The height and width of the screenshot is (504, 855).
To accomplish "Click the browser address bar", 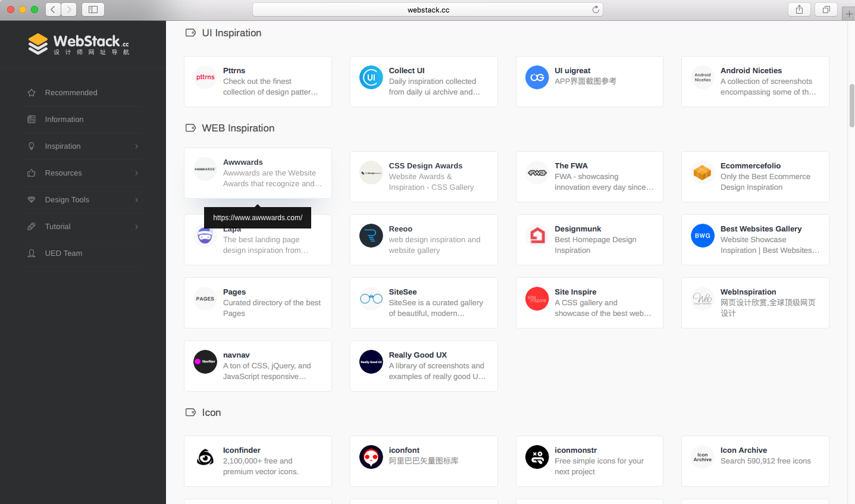I will [x=427, y=10].
